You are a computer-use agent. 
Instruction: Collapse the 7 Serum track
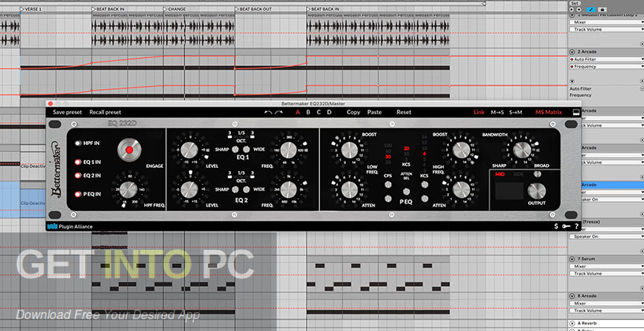571,259
